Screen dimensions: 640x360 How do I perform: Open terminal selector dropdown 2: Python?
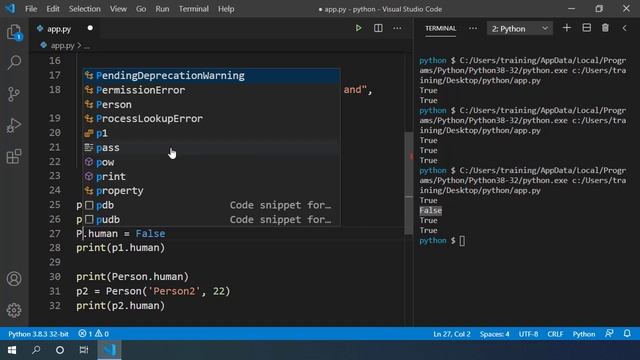click(x=520, y=29)
